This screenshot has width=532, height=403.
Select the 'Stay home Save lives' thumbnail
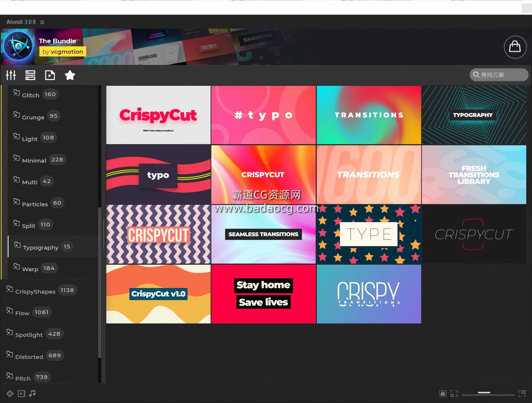click(264, 294)
